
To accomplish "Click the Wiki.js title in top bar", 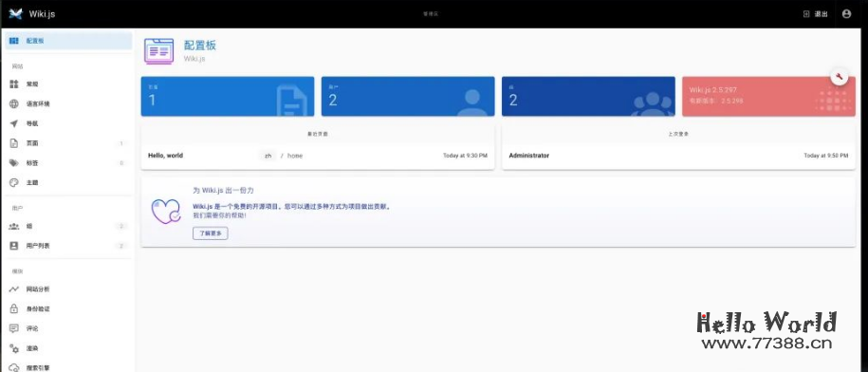I will pos(42,14).
